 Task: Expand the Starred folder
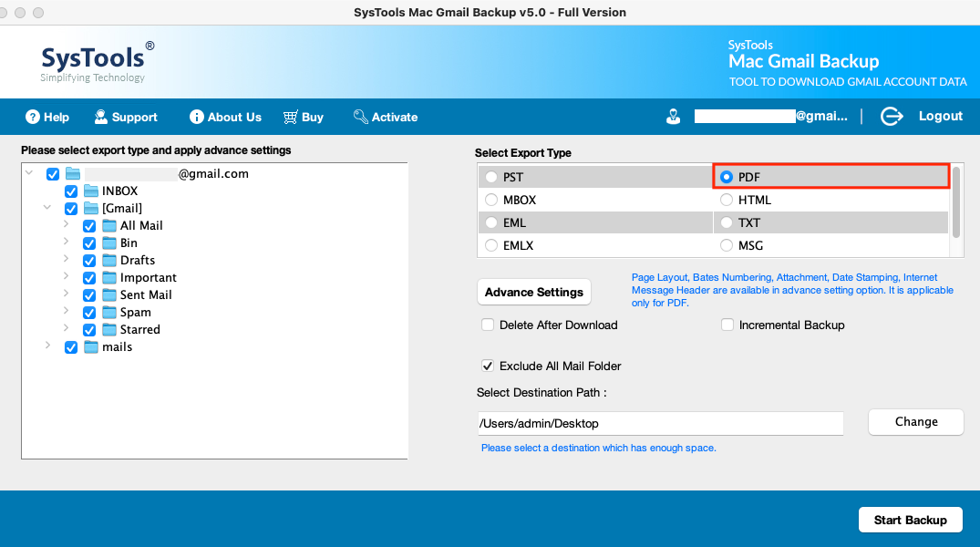(67, 327)
